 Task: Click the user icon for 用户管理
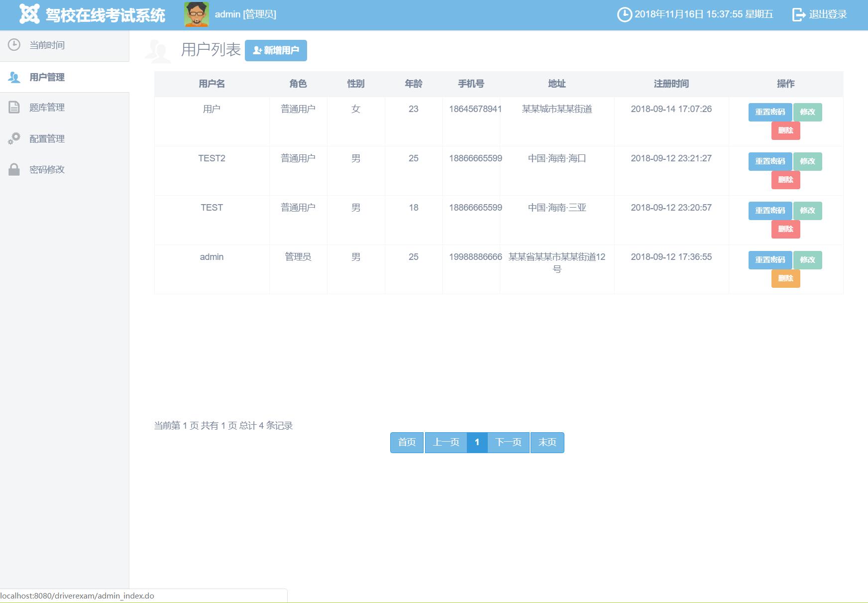tap(14, 77)
